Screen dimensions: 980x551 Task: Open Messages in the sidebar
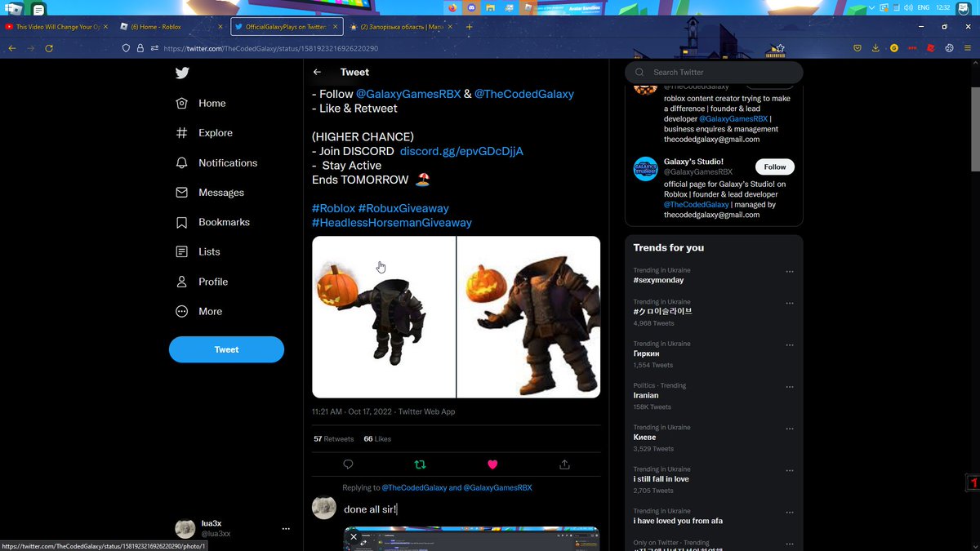tap(210, 193)
